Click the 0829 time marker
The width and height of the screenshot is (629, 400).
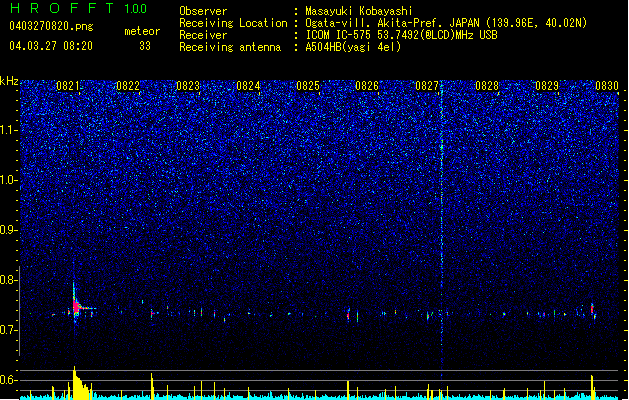pyautogui.click(x=547, y=85)
